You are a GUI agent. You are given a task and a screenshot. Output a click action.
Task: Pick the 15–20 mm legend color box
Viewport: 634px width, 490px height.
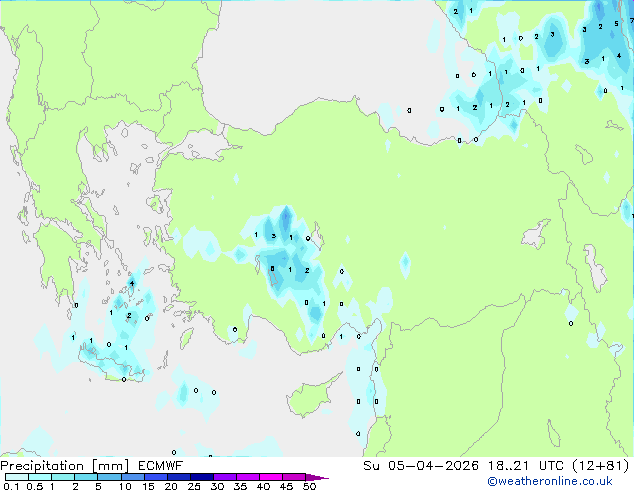tap(155, 477)
